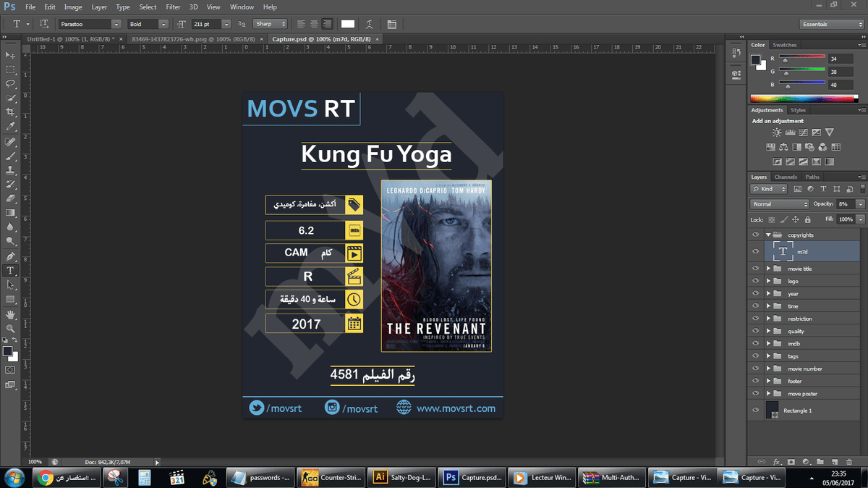868x488 pixels.
Task: Pick the Crop tool
Action: pyautogui.click(x=10, y=112)
